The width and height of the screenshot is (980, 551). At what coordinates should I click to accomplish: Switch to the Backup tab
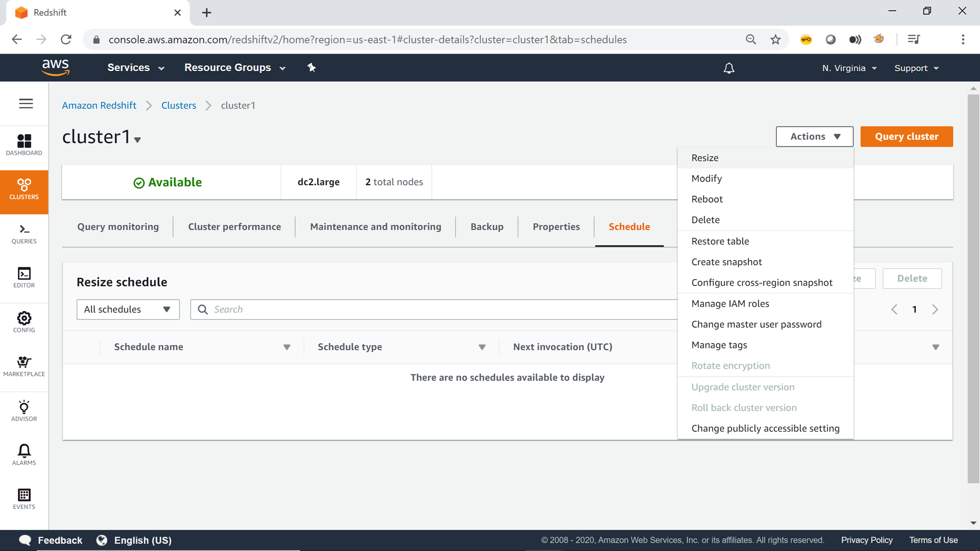[x=487, y=226]
